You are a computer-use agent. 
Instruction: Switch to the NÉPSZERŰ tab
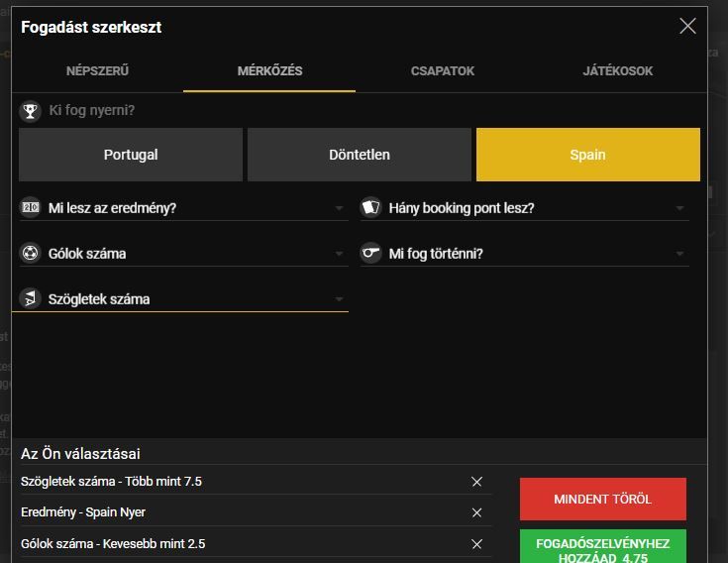pos(97,71)
